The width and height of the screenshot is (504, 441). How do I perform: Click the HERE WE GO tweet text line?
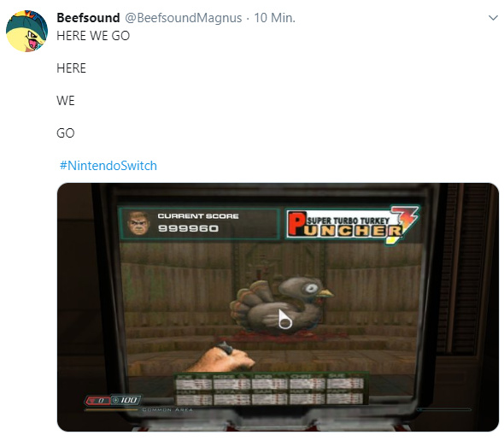point(93,36)
